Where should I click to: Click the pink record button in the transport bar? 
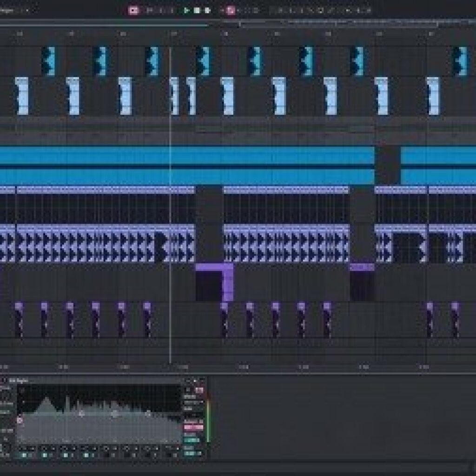click(x=134, y=10)
